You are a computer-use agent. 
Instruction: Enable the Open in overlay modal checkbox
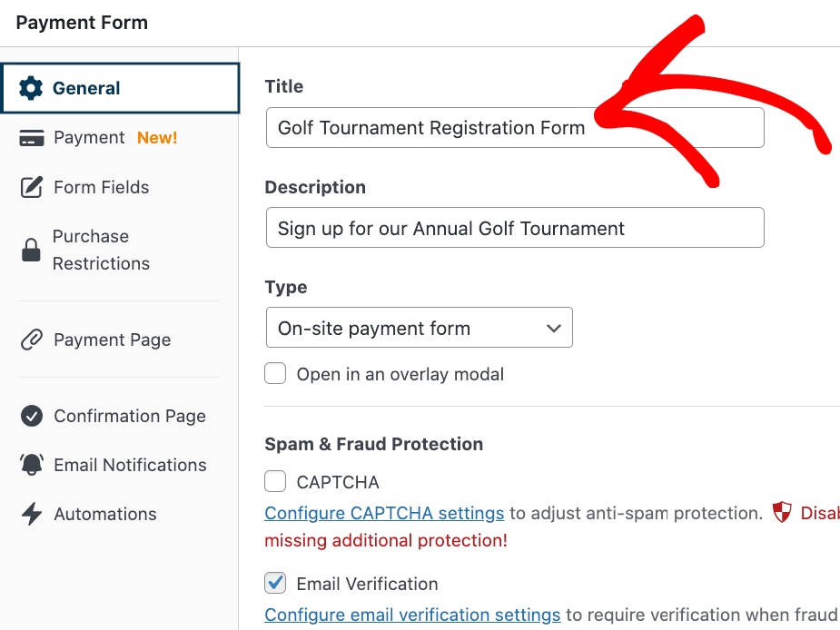(275, 374)
